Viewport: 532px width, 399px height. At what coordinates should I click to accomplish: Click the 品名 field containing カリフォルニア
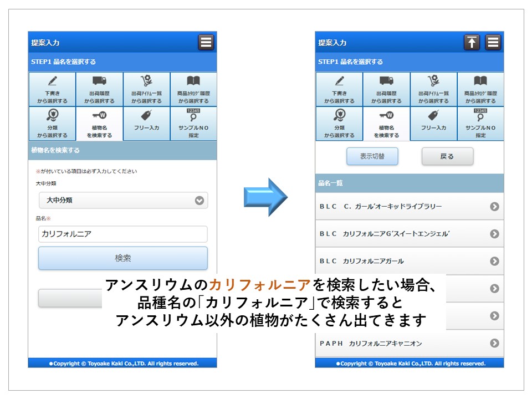[123, 234]
